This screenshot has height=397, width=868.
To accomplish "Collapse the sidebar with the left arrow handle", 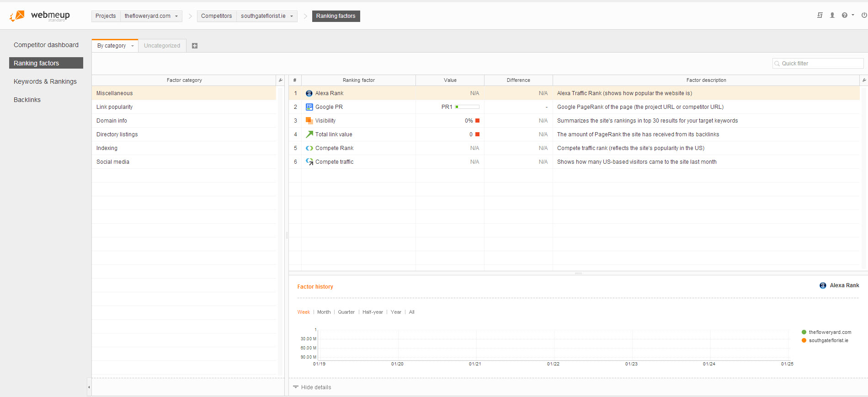I will coord(89,387).
